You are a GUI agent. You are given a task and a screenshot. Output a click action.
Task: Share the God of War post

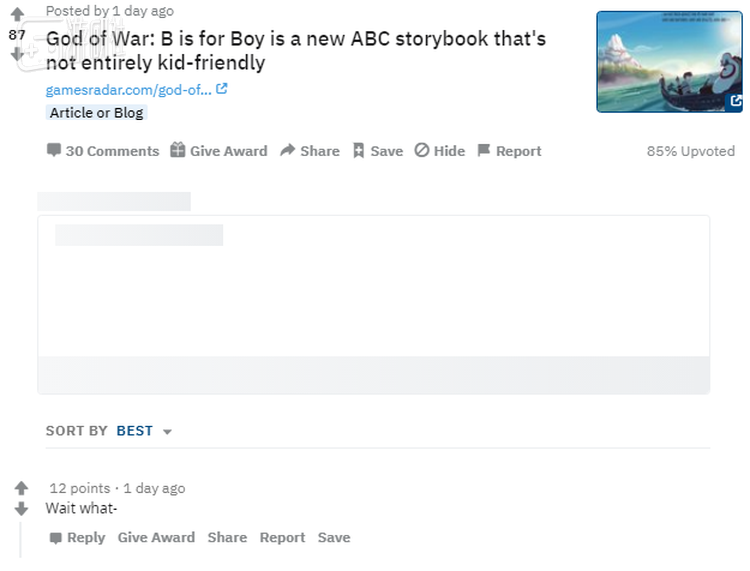310,151
